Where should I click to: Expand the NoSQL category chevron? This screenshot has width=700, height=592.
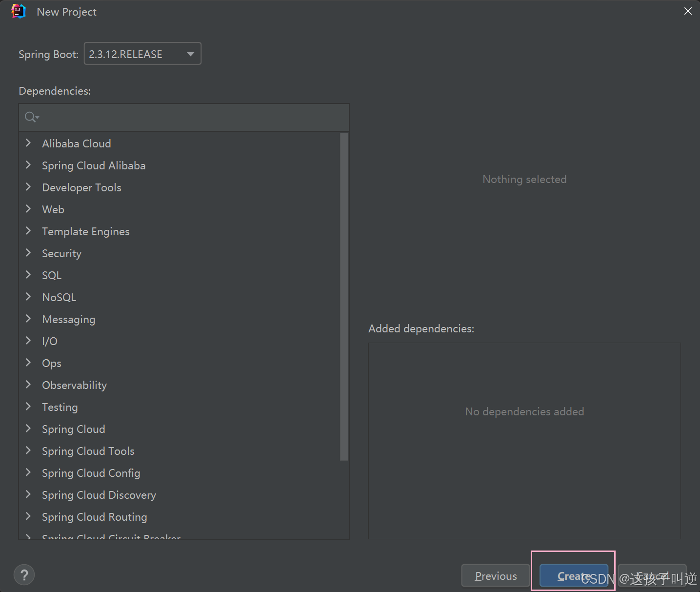point(28,297)
